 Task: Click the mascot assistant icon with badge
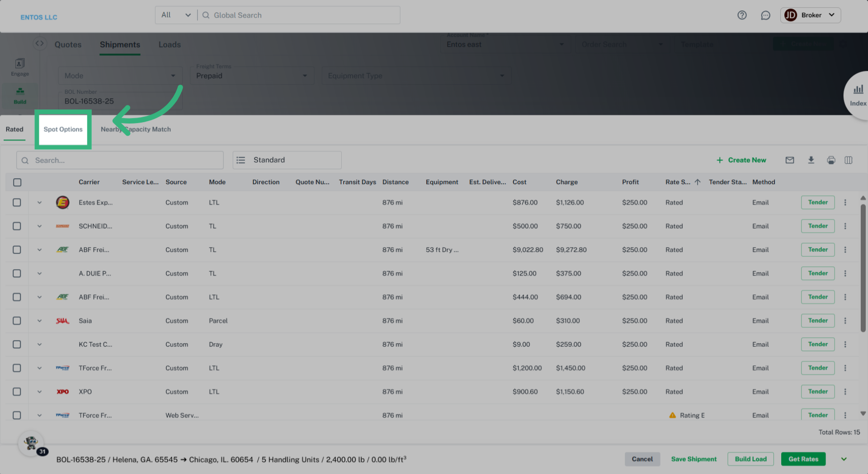(32, 443)
